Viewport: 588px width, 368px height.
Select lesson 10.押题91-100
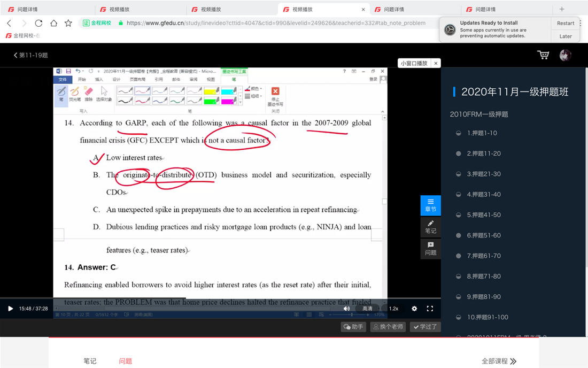(x=488, y=317)
